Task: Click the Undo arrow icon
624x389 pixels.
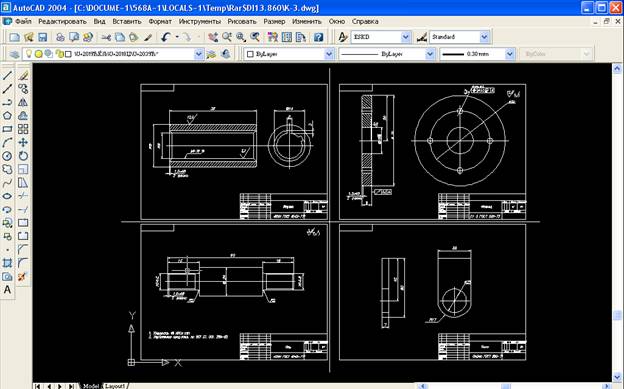Action: (166, 37)
